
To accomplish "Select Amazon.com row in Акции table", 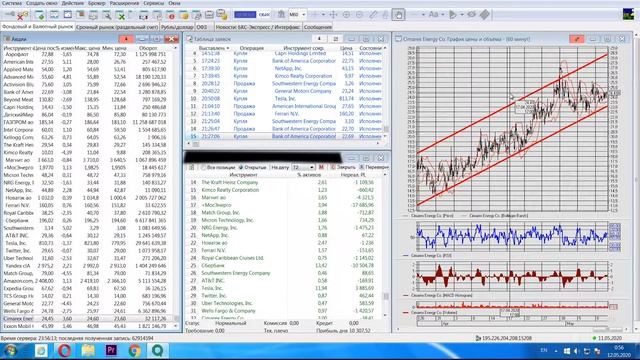I will point(88,281).
